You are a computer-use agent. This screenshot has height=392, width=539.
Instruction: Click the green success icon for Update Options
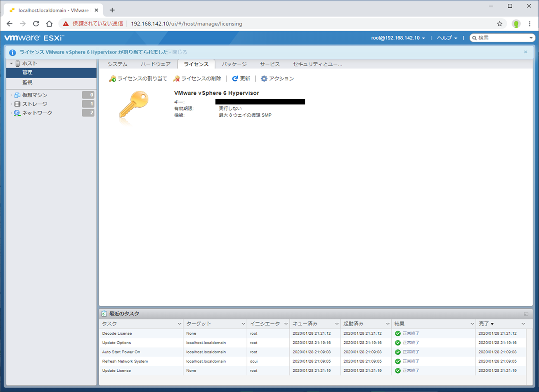coord(398,343)
